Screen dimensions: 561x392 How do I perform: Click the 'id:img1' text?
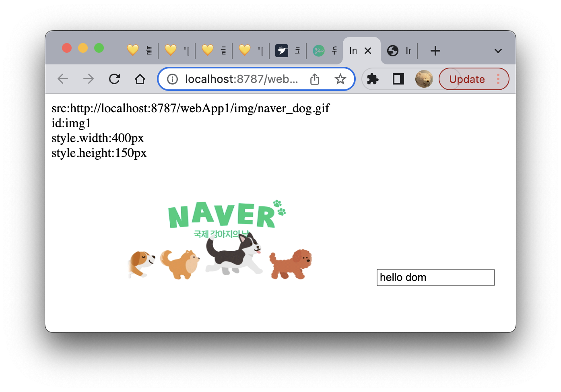71,123
